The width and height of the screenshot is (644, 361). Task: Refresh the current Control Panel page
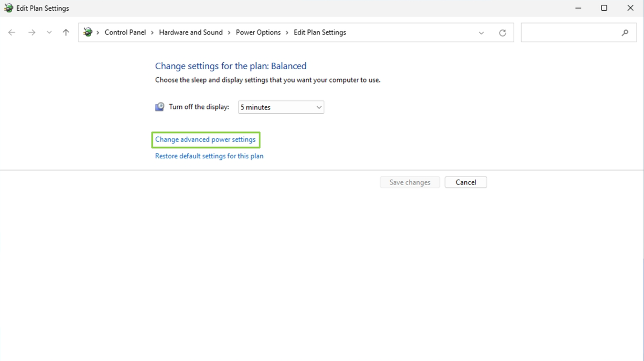point(502,32)
